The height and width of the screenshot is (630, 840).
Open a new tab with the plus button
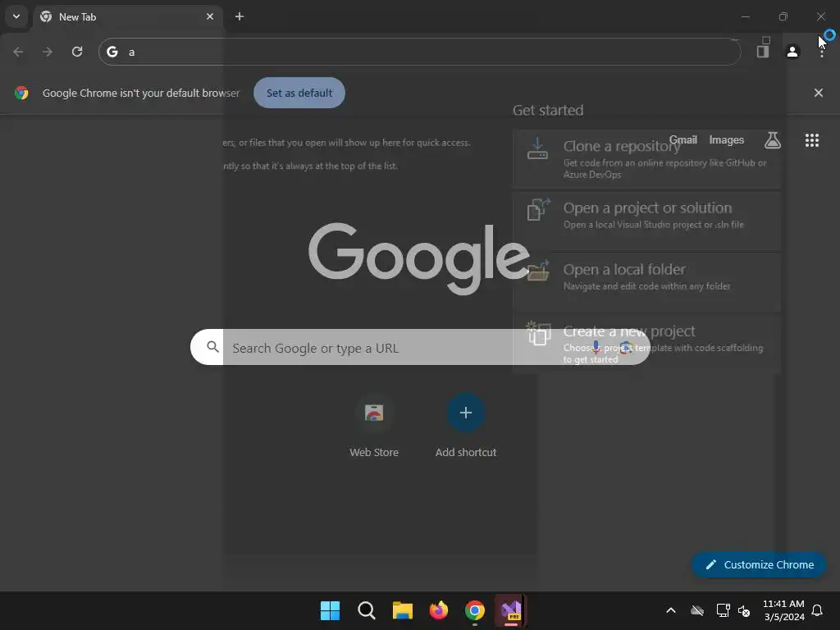click(240, 16)
